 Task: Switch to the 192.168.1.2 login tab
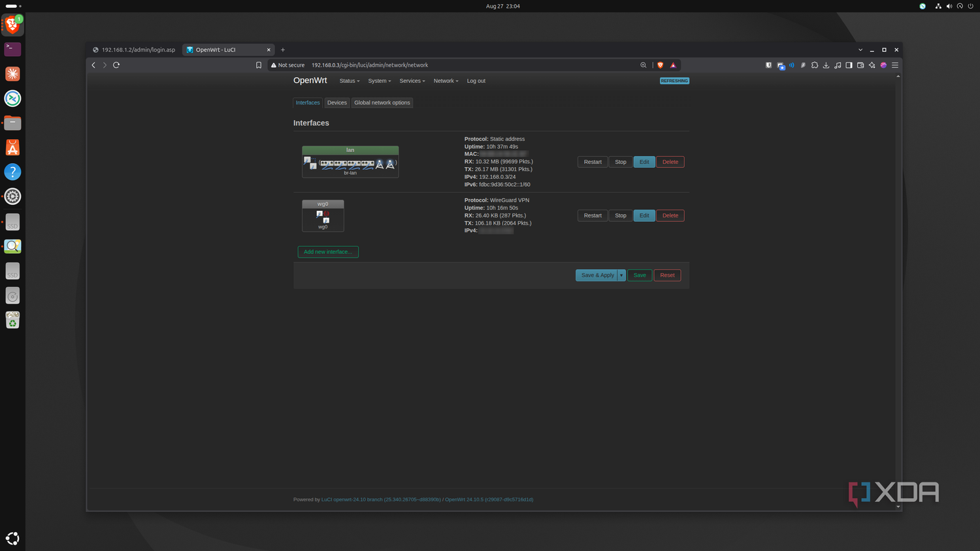[x=134, y=50]
